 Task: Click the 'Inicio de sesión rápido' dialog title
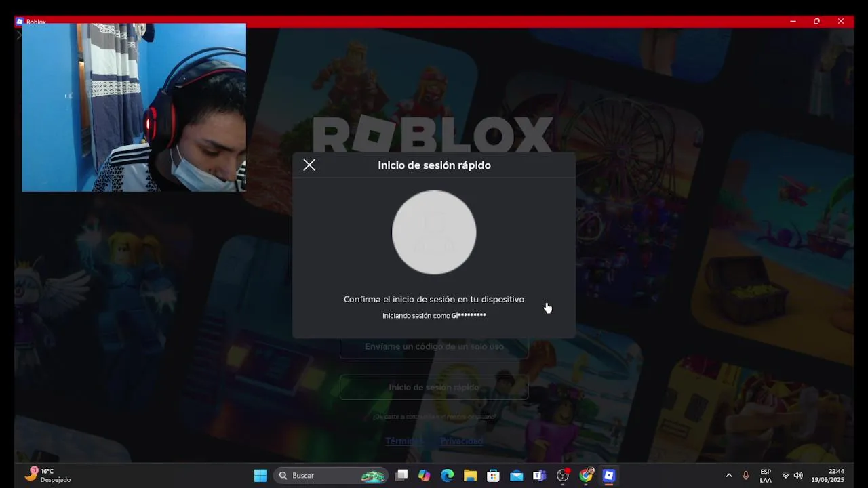click(x=434, y=165)
